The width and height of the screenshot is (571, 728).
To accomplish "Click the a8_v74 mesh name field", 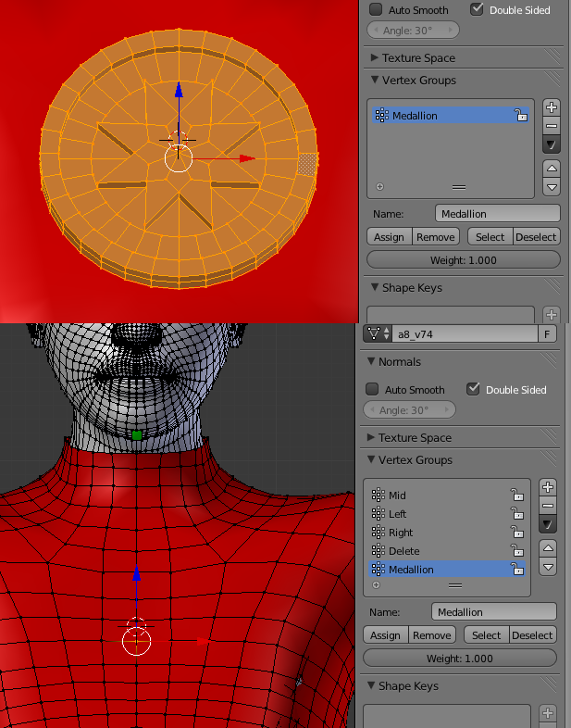I will [463, 333].
